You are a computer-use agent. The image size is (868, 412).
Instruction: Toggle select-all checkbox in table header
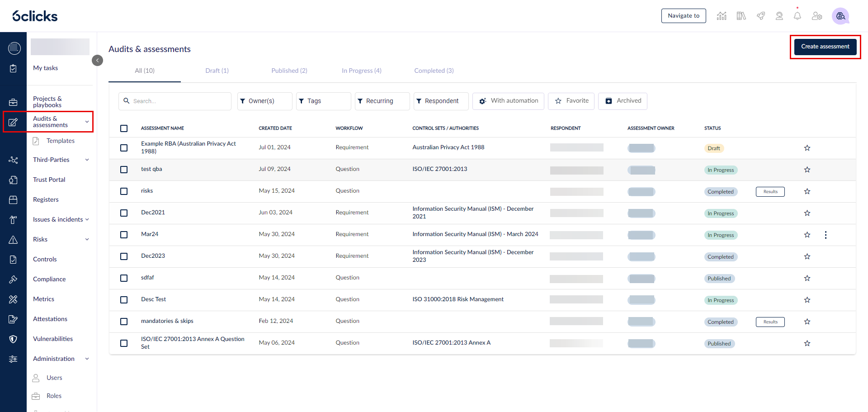pos(124,128)
